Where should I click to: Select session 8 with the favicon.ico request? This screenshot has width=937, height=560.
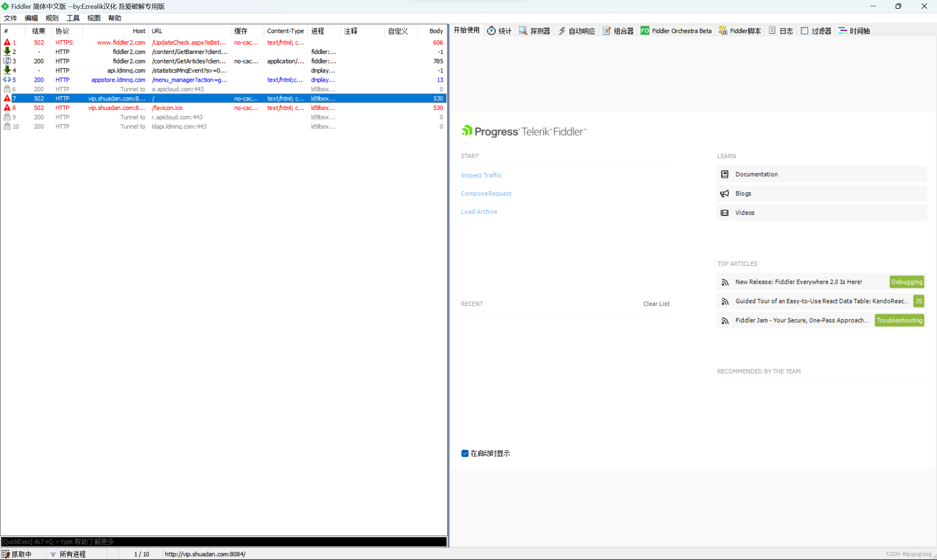[167, 108]
